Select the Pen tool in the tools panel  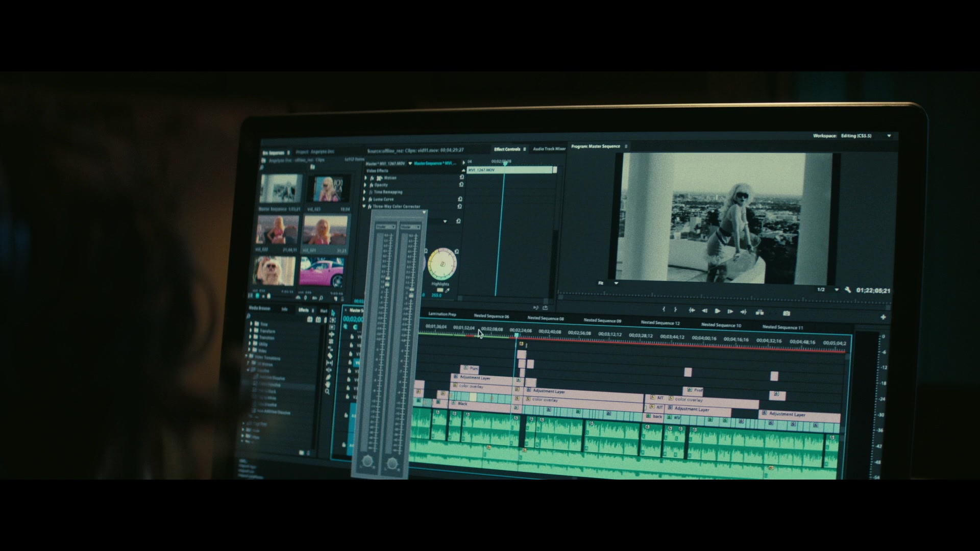[328, 378]
